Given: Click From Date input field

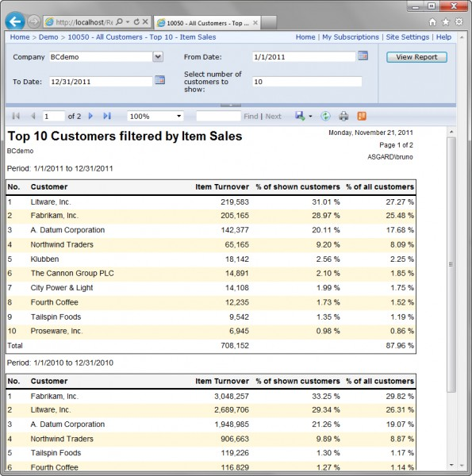Looking at the screenshot, I should (x=304, y=57).
